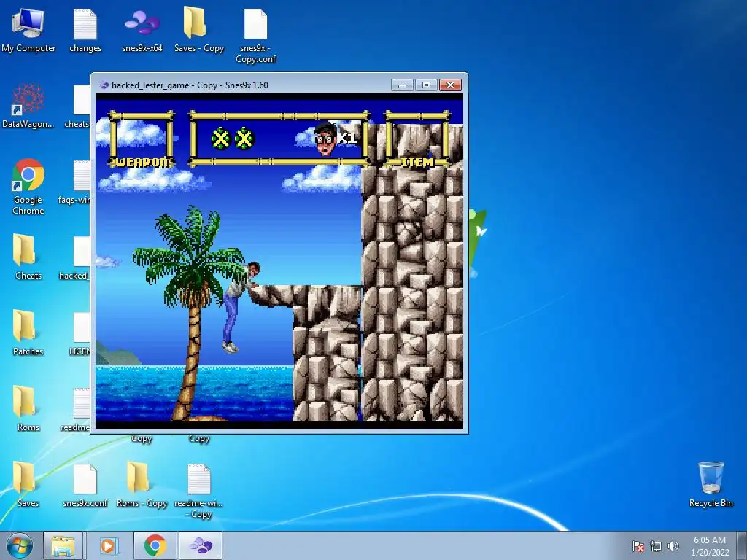747x560 pixels.
Task: Open the 6:05 AM clock in the tray
Action: pyautogui.click(x=710, y=546)
